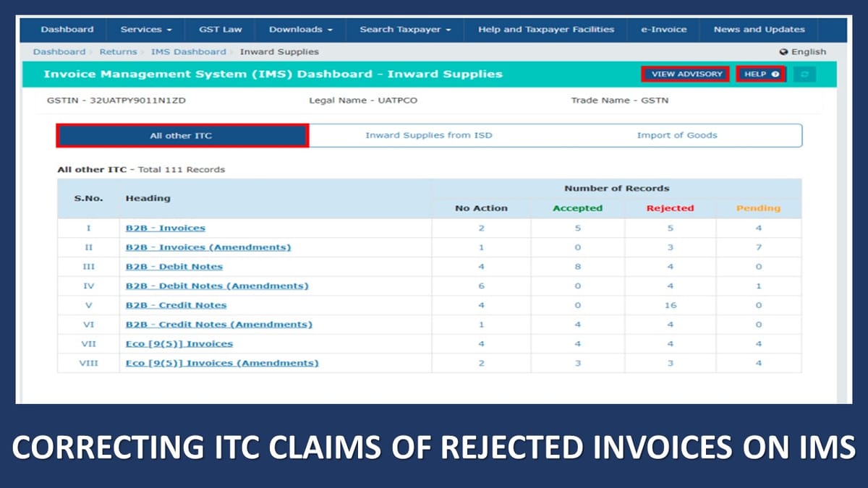This screenshot has height=488, width=868.
Task: Open Eco [9(5)] Invoices heading link
Action: click(x=178, y=343)
